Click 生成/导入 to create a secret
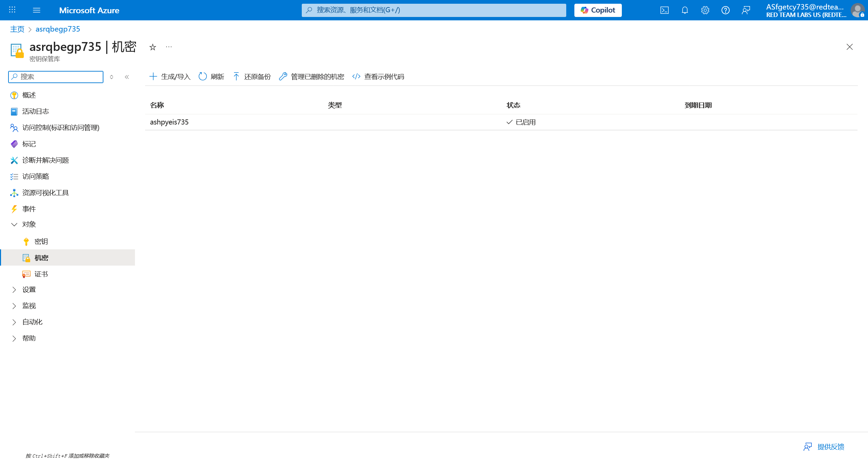Screen dimensions: 868x461 tap(170, 77)
